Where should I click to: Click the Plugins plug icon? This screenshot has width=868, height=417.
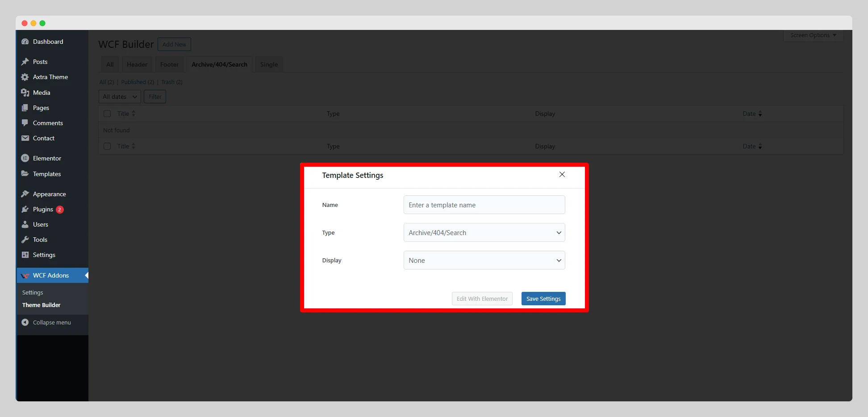(x=25, y=209)
